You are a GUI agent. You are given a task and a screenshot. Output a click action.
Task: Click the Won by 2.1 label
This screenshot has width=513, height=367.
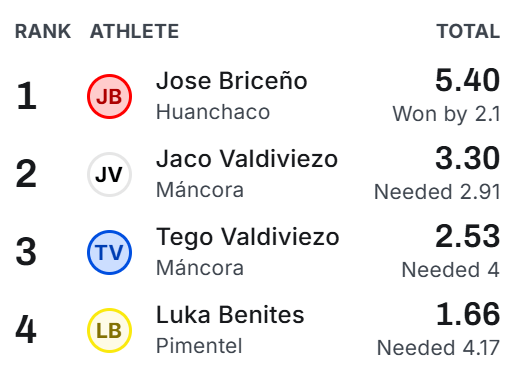point(446,114)
